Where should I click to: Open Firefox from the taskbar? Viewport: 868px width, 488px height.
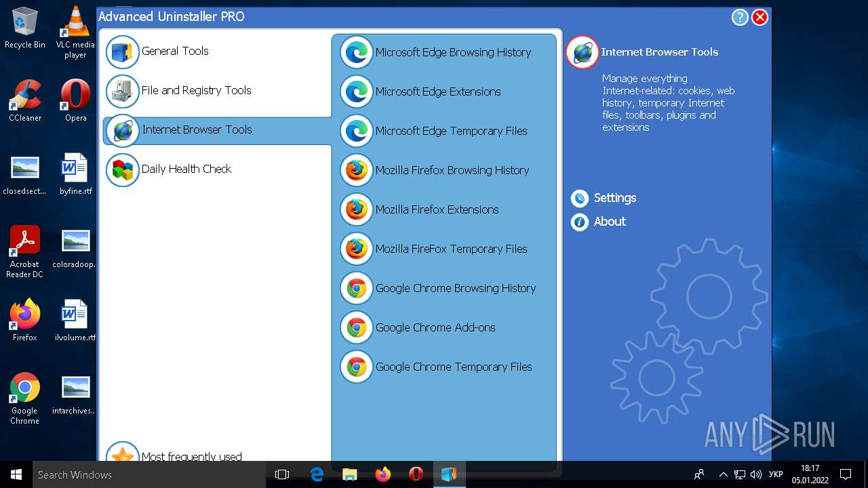[382, 474]
